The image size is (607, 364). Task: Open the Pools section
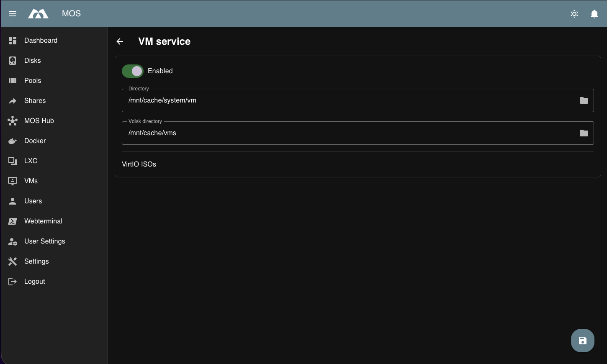32,80
